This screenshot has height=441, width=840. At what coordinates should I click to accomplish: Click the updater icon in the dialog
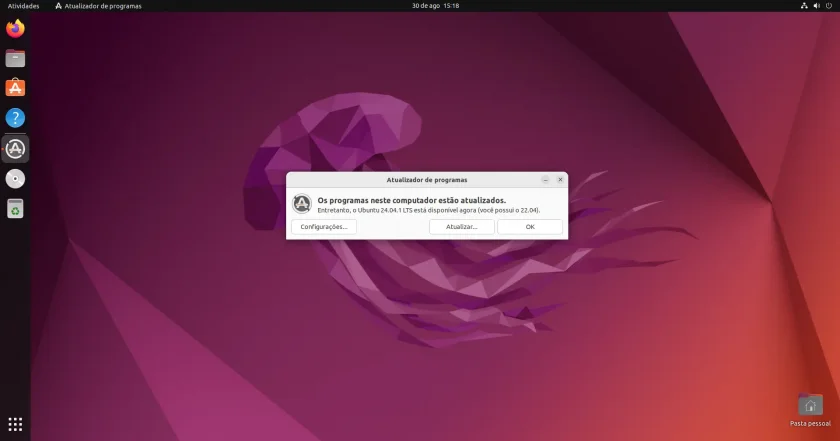coord(302,204)
